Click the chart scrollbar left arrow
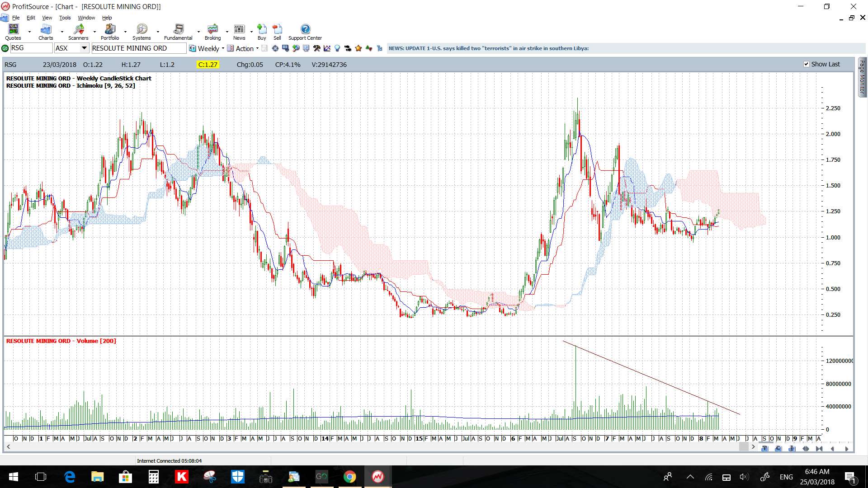Image resolution: width=868 pixels, height=488 pixels. (8, 447)
